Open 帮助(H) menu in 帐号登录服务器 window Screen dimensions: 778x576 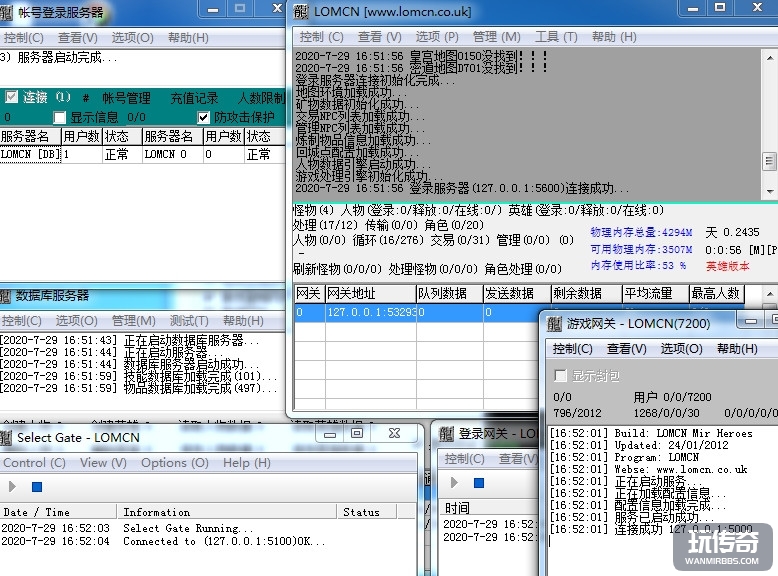[188, 38]
